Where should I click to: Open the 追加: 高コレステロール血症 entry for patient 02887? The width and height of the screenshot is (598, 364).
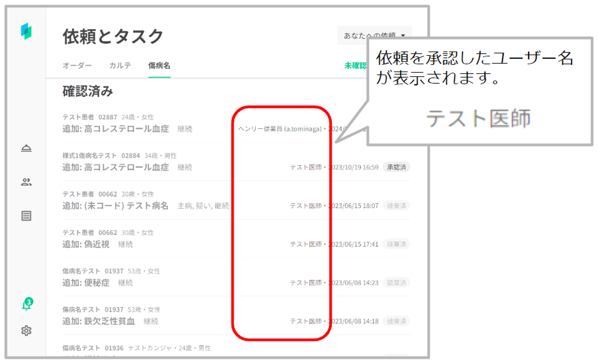[x=116, y=129]
